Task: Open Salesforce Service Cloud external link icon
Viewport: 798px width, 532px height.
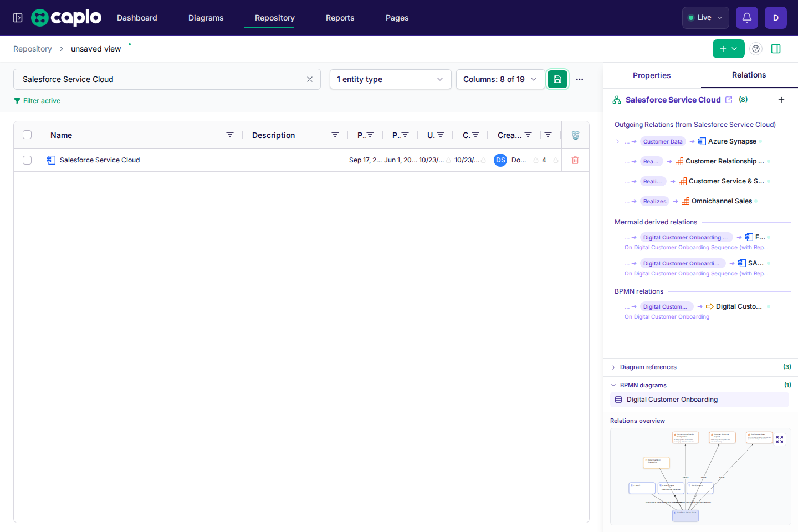Action: 729,100
